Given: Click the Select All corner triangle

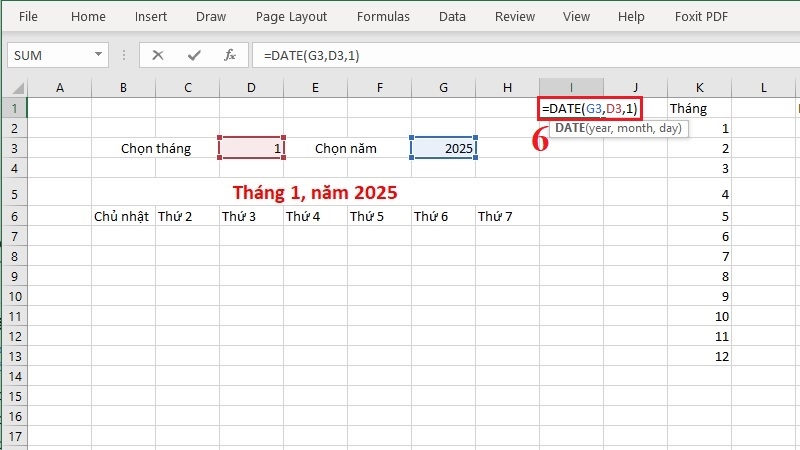Looking at the screenshot, I should [17, 88].
